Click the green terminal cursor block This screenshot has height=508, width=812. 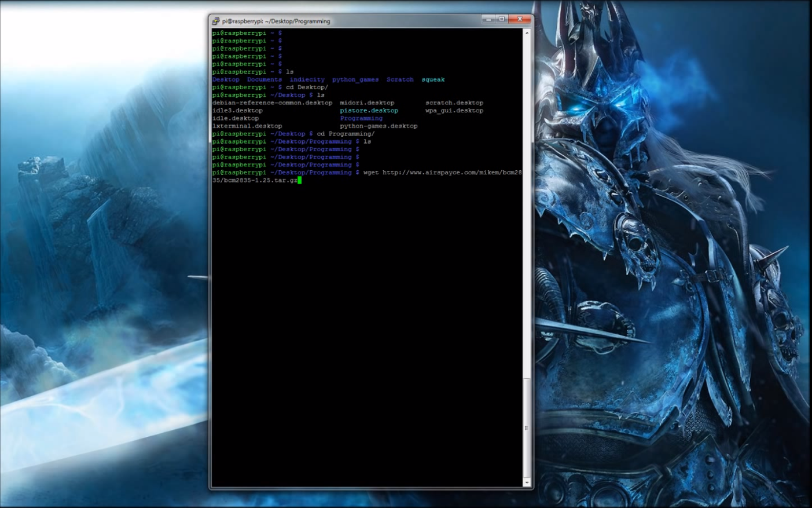[x=299, y=180]
